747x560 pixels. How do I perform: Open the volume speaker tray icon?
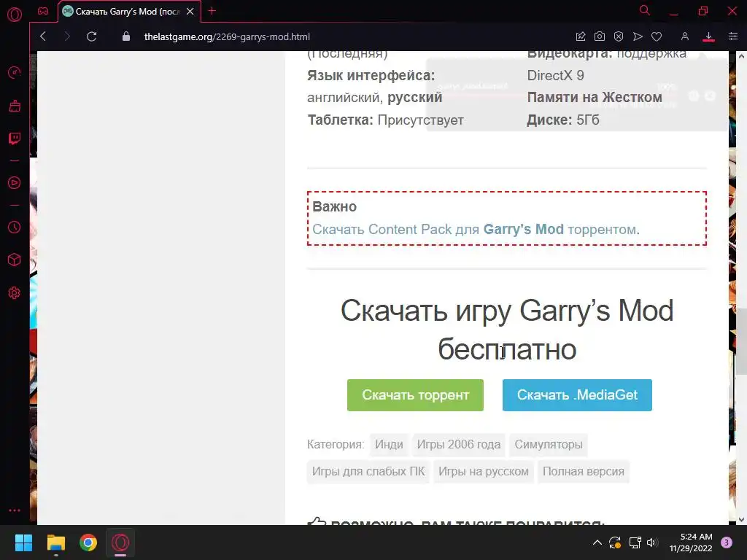pos(652,542)
